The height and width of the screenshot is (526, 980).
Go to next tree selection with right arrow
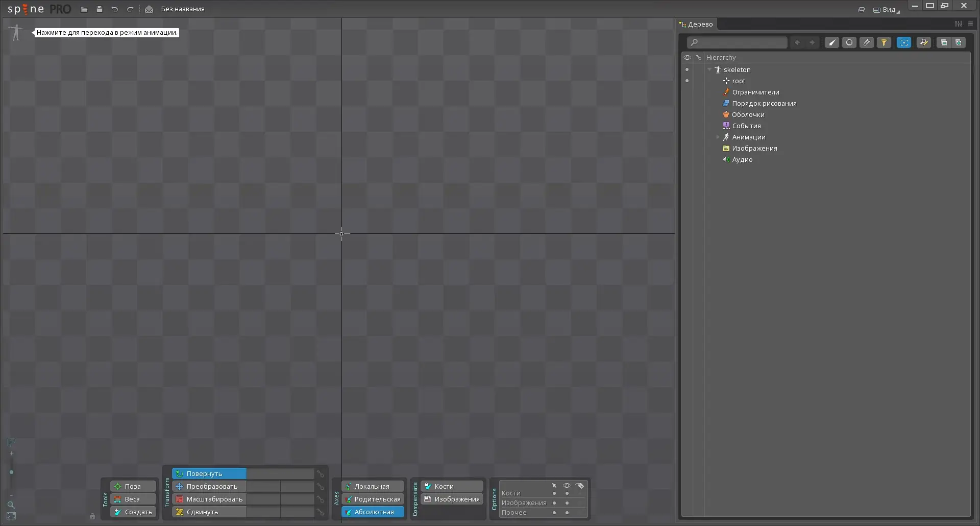pyautogui.click(x=812, y=42)
